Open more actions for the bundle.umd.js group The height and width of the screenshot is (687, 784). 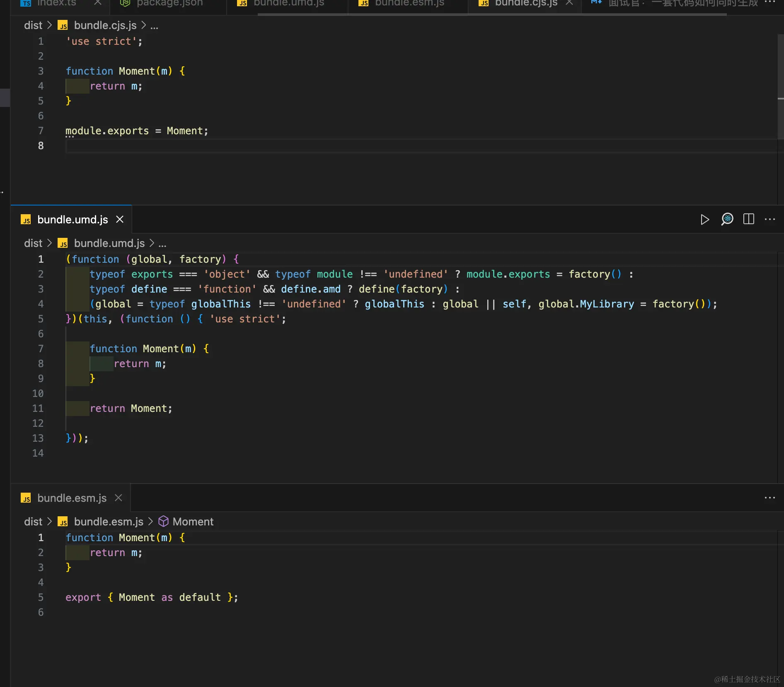point(770,219)
